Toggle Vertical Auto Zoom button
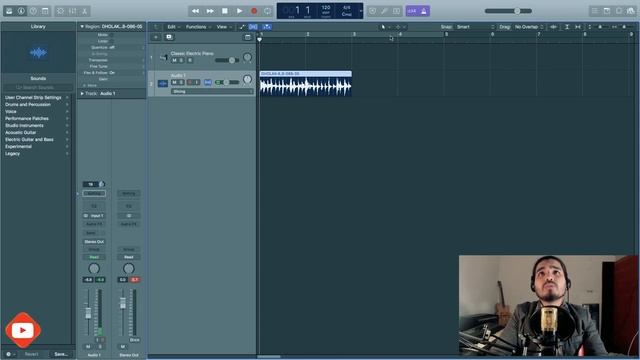Viewport: 640px width, 360px height. point(567,27)
